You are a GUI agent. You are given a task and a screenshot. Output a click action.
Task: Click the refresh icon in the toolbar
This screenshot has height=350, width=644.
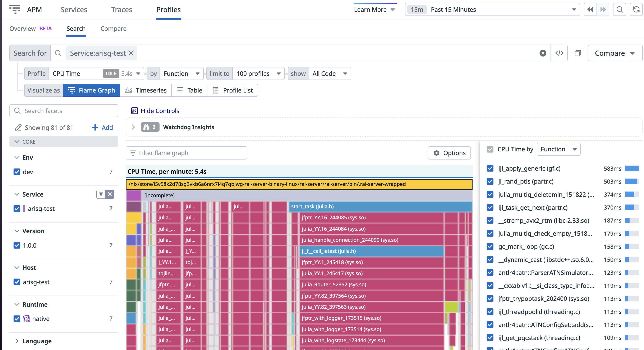point(636,9)
